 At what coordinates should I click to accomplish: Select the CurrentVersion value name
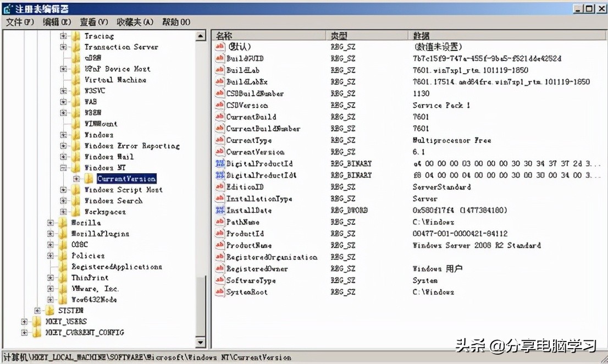coord(255,152)
